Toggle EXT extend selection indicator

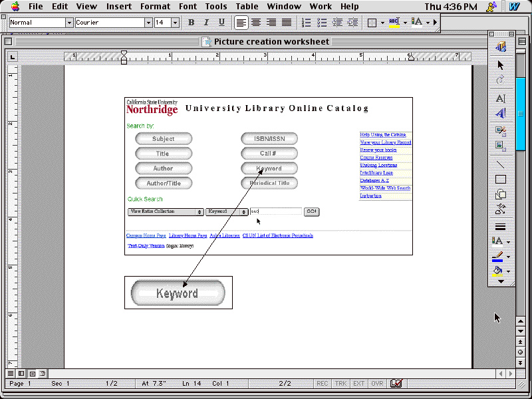point(358,384)
